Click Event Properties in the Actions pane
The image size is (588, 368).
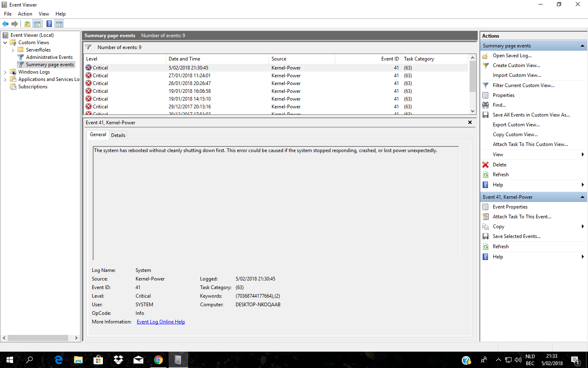click(x=510, y=207)
